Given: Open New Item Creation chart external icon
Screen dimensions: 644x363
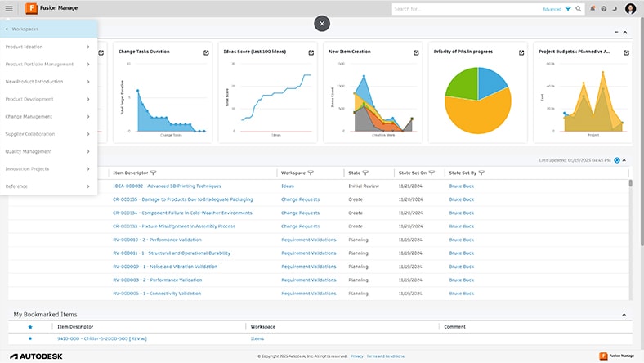Looking at the screenshot, I should tap(416, 52).
